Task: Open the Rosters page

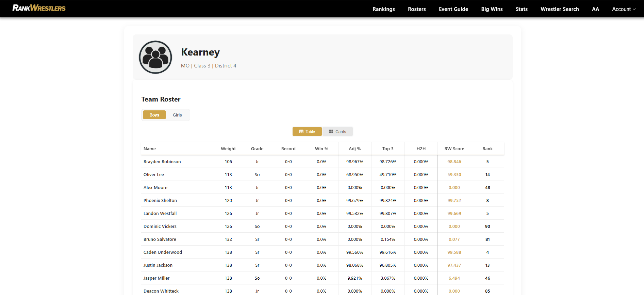Action: pos(417,9)
